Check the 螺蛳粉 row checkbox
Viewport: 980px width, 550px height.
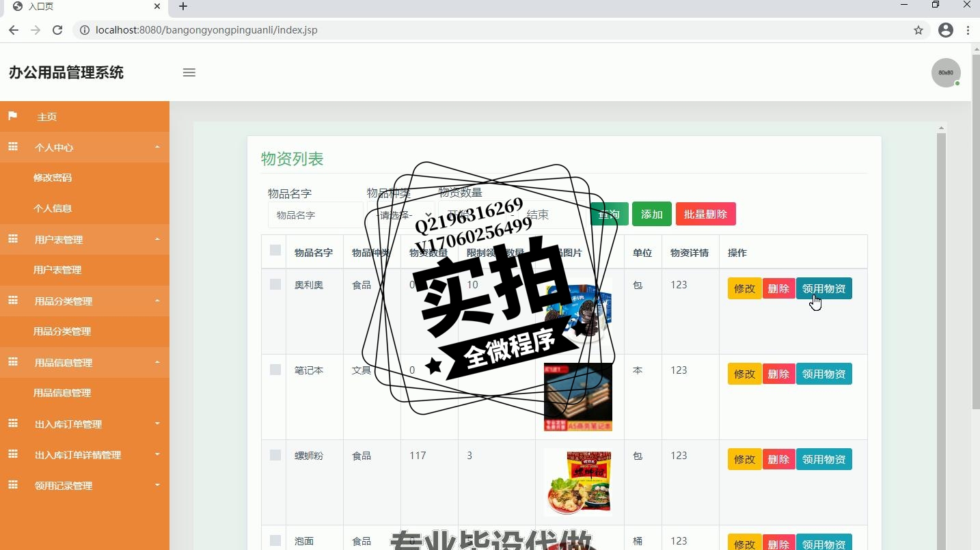tap(275, 455)
